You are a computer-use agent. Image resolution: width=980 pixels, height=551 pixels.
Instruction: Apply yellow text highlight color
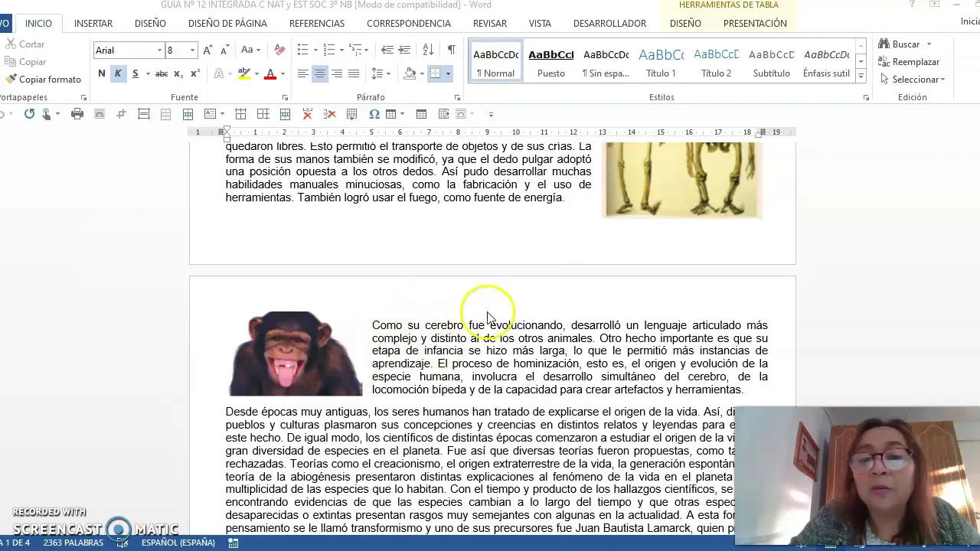pos(244,73)
